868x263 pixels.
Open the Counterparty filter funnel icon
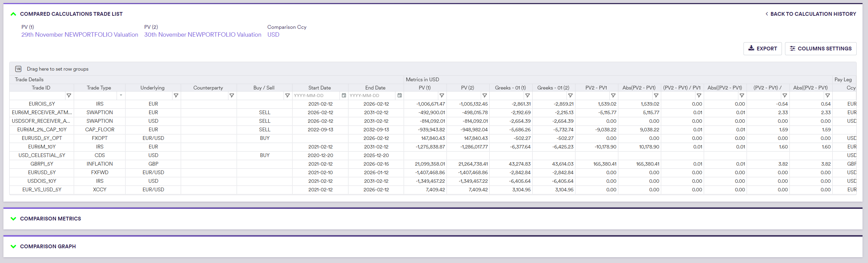pyautogui.click(x=231, y=96)
